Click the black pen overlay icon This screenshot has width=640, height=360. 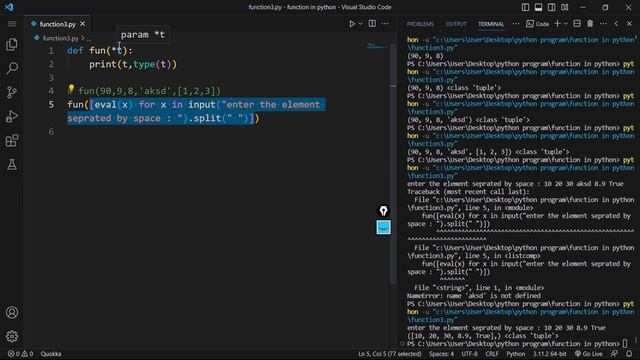[383, 211]
